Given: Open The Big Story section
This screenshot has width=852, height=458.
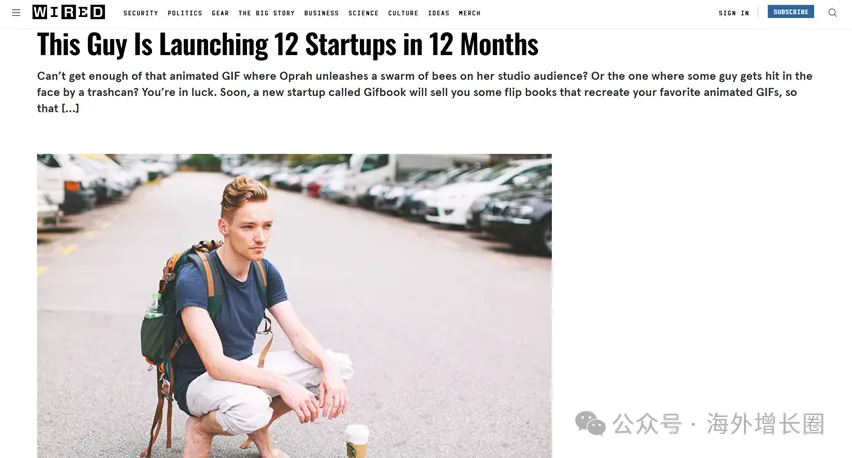Looking at the screenshot, I should click(x=266, y=13).
